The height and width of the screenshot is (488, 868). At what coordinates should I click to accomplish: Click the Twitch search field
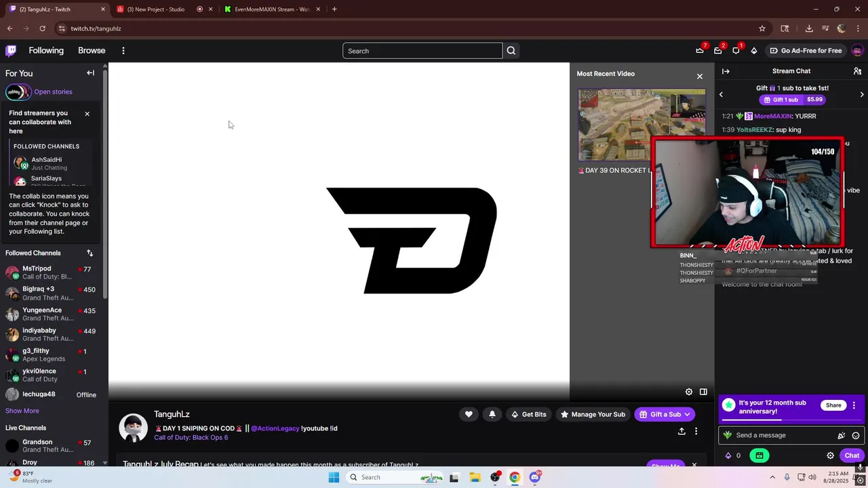tap(422, 51)
